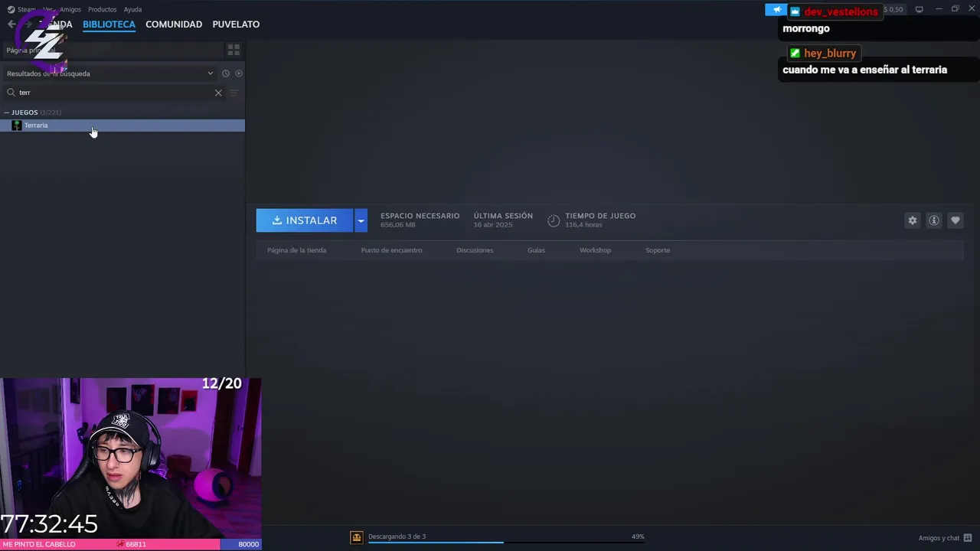Open downloads manager icon in footer

coord(357,537)
